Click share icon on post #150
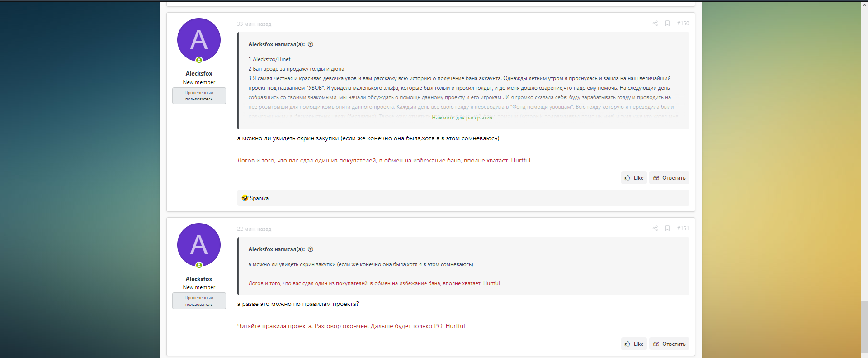 (x=655, y=24)
